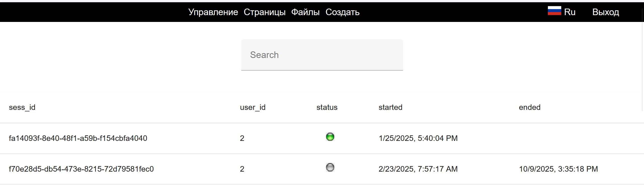Sort by the started column header

pos(390,107)
